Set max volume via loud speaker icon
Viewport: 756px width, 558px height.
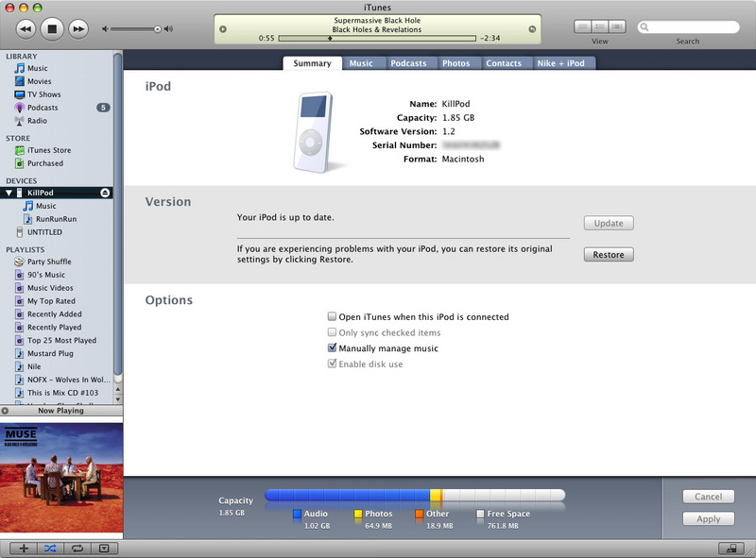click(168, 29)
